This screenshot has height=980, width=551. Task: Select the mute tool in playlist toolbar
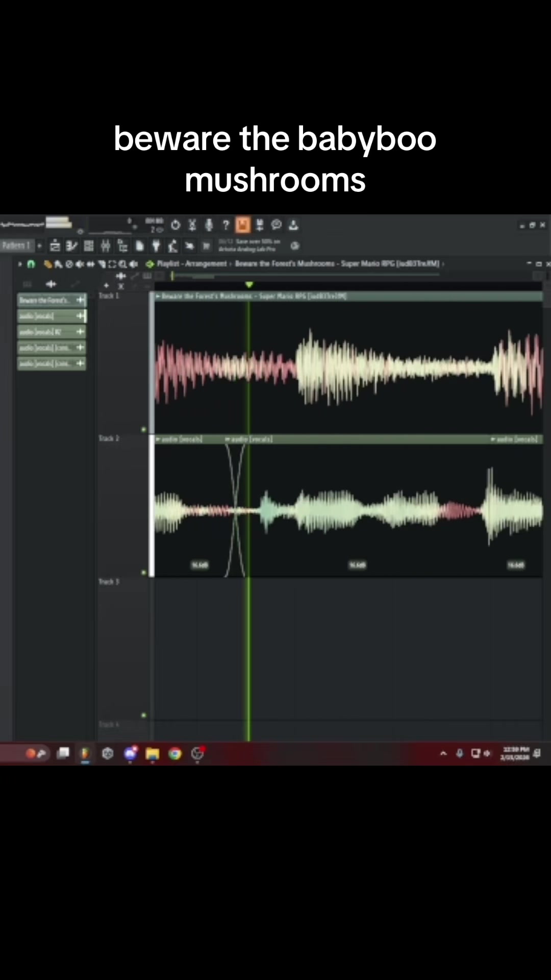pyautogui.click(x=80, y=264)
